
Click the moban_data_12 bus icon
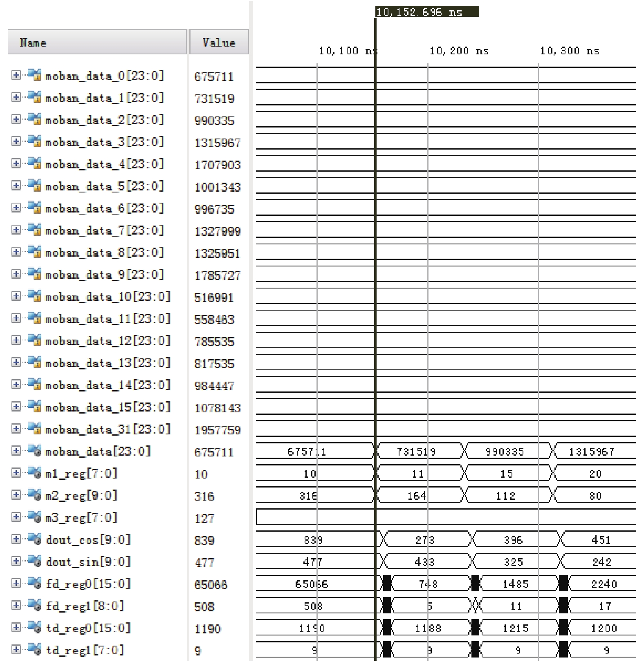(35, 340)
